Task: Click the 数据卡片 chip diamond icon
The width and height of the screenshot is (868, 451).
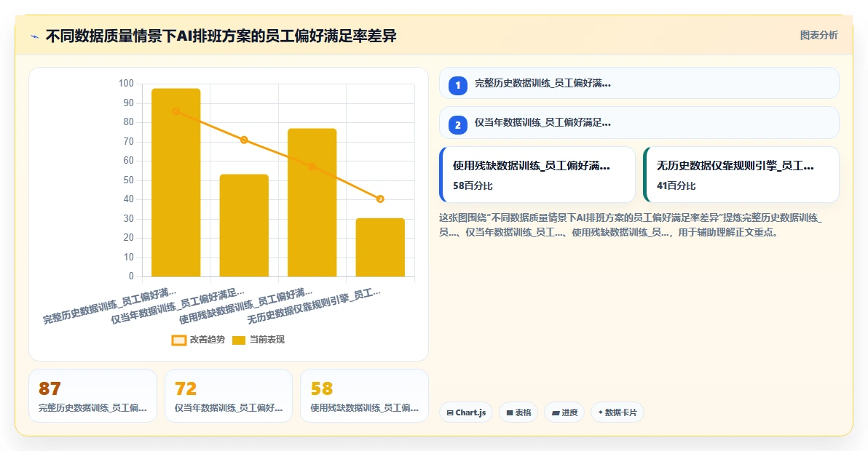Action: 601,412
